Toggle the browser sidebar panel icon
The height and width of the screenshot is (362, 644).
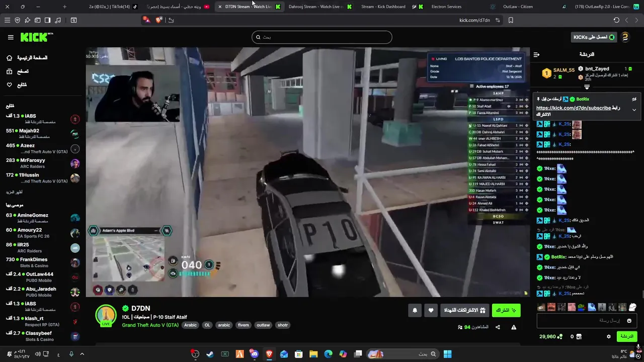click(47, 20)
